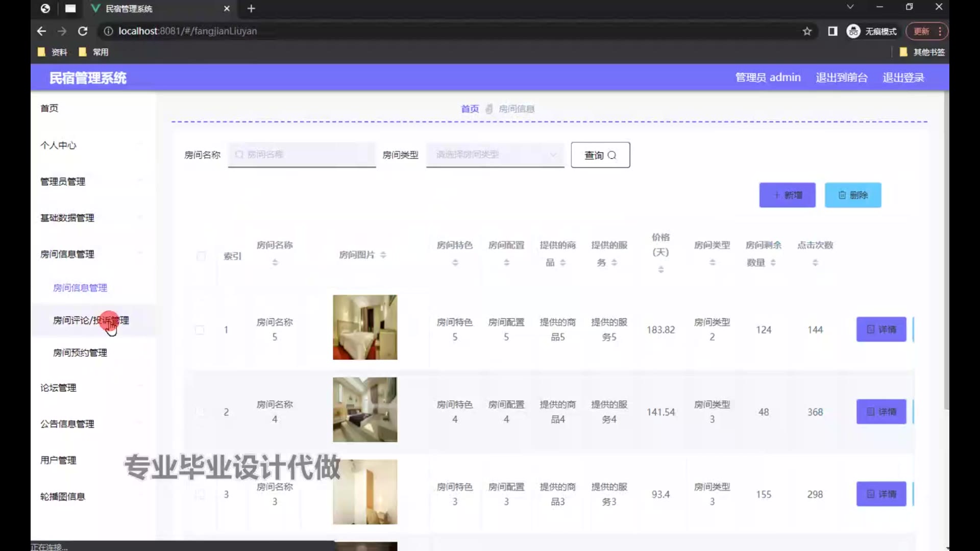Viewport: 980px width, 551px height.
Task: Sort by 房间图片 column arrows
Action: 383,255
